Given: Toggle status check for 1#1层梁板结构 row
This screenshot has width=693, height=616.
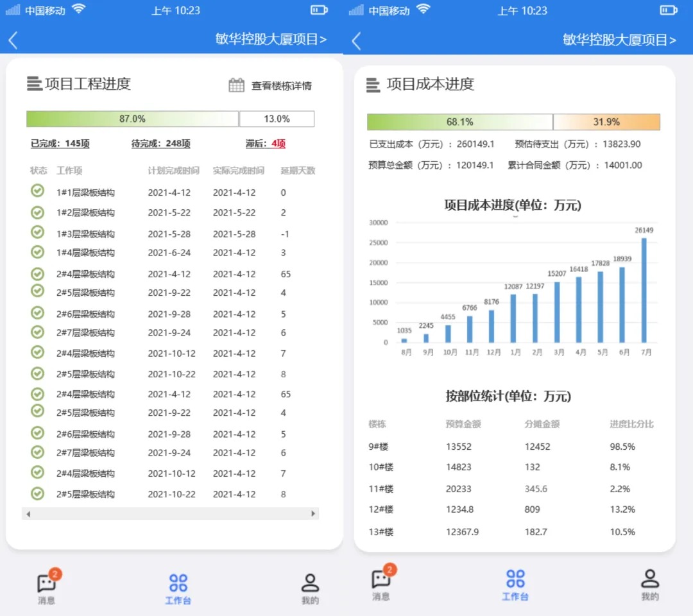Looking at the screenshot, I should pos(38,191).
